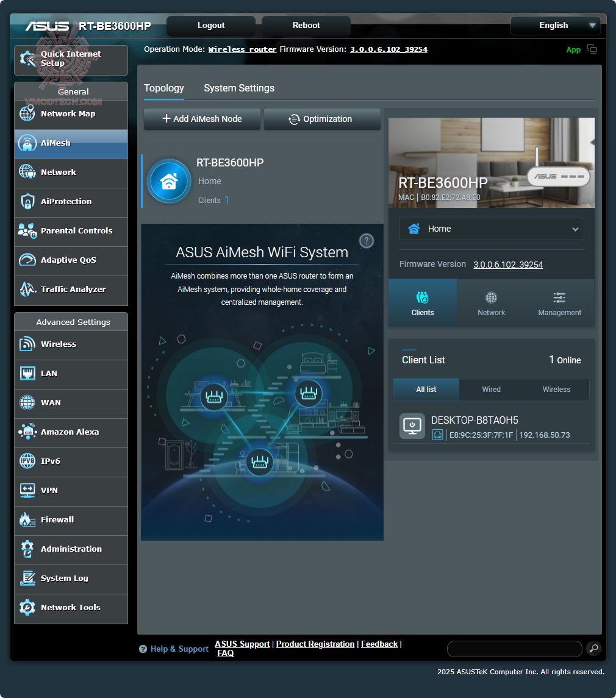
Task: Open Amazon Alexa icon
Action: coord(27,432)
